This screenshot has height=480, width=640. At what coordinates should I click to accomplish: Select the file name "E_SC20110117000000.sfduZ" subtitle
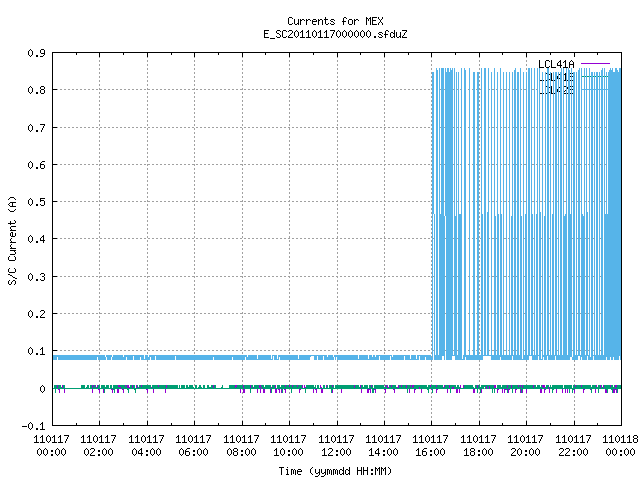click(x=335, y=34)
